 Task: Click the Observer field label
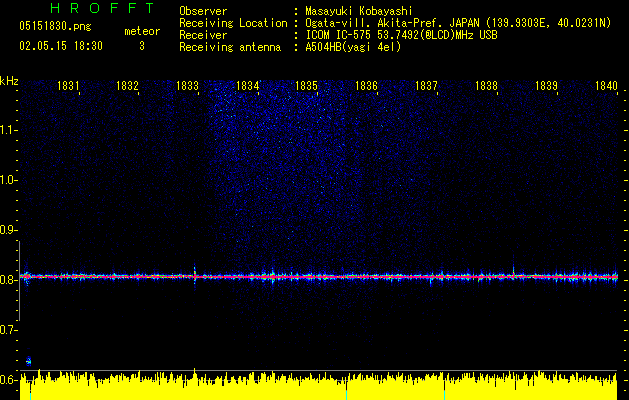click(203, 11)
